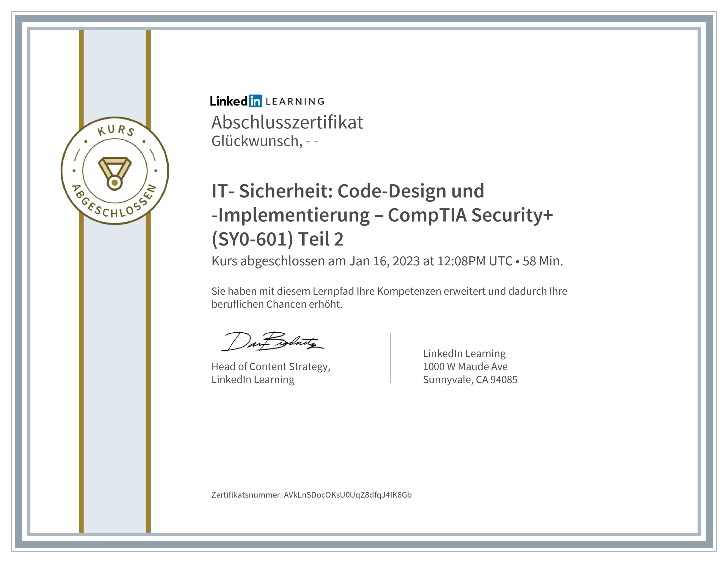Click the medal icon in the badge
728x562 pixels.
point(115,173)
